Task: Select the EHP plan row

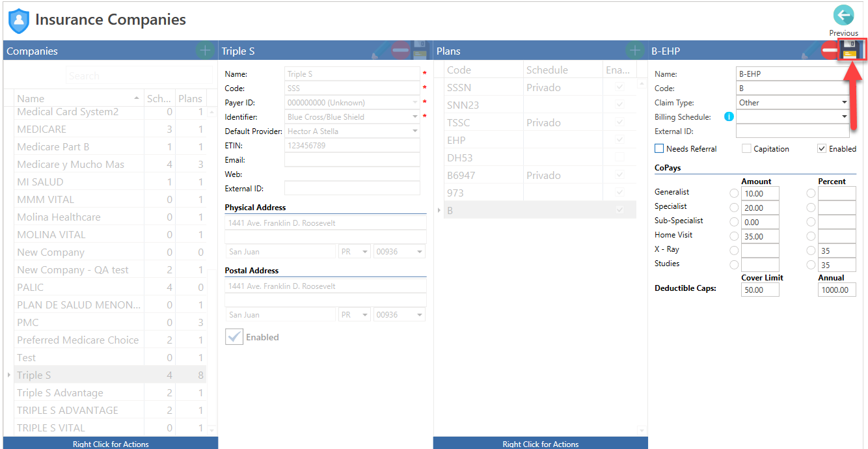Action: (540, 140)
